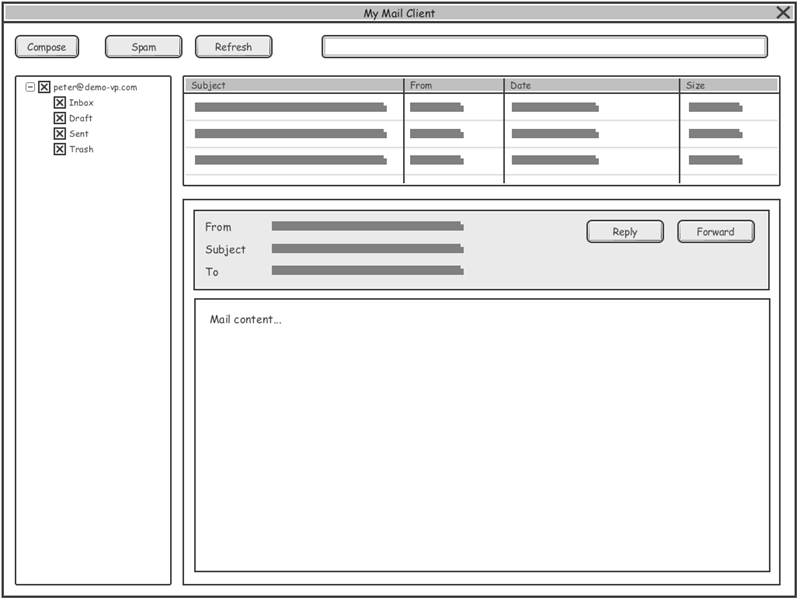Sort mail list by Subject column header

[x=294, y=86]
